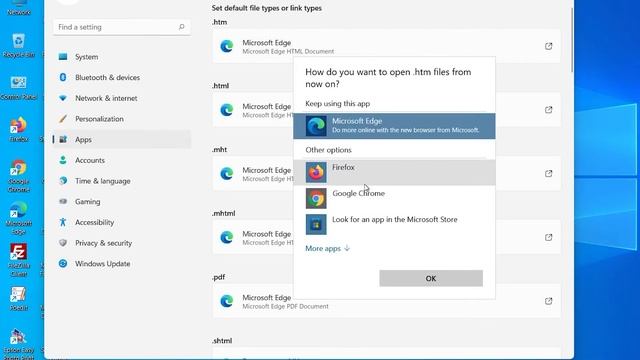Open external link icon for .pdf row
640x360 pixels.
549,301
